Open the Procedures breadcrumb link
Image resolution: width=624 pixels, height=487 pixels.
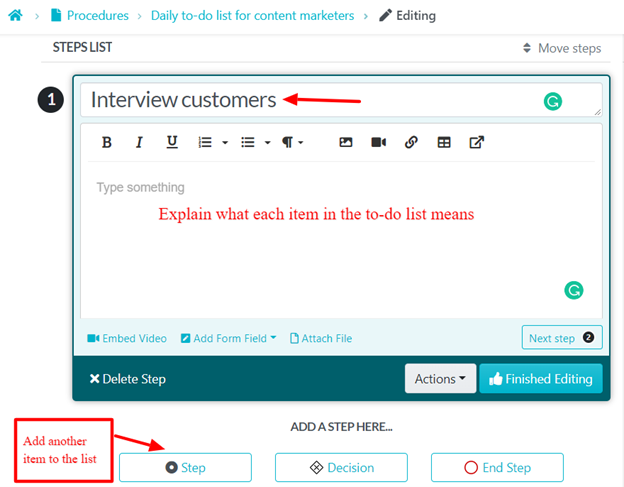90,16
